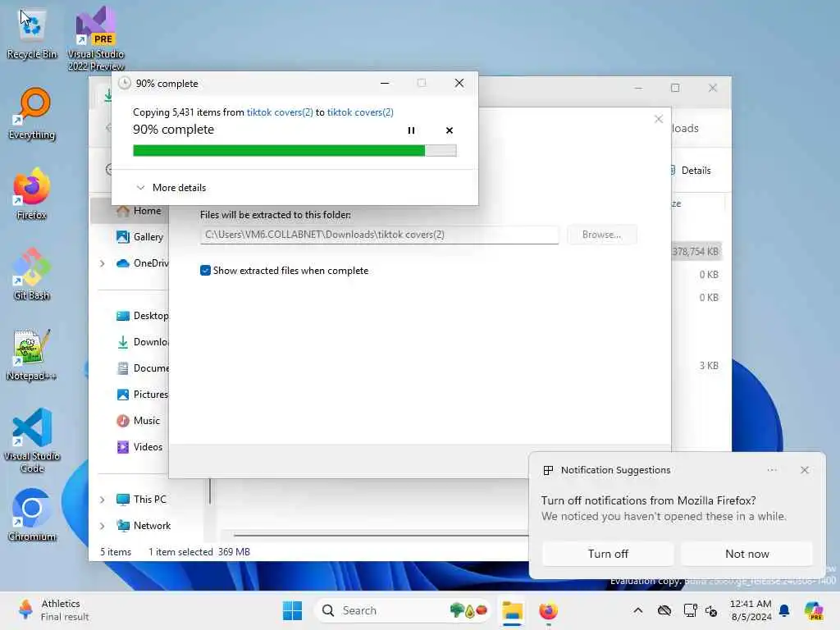Open Desktop folder in sidebar

click(143, 316)
